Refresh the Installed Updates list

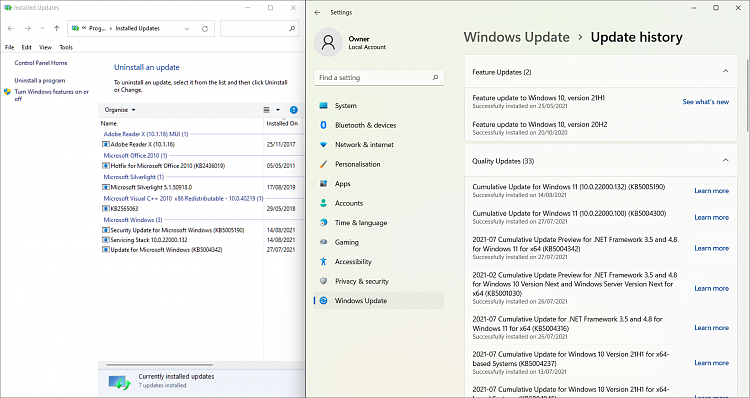click(x=205, y=29)
